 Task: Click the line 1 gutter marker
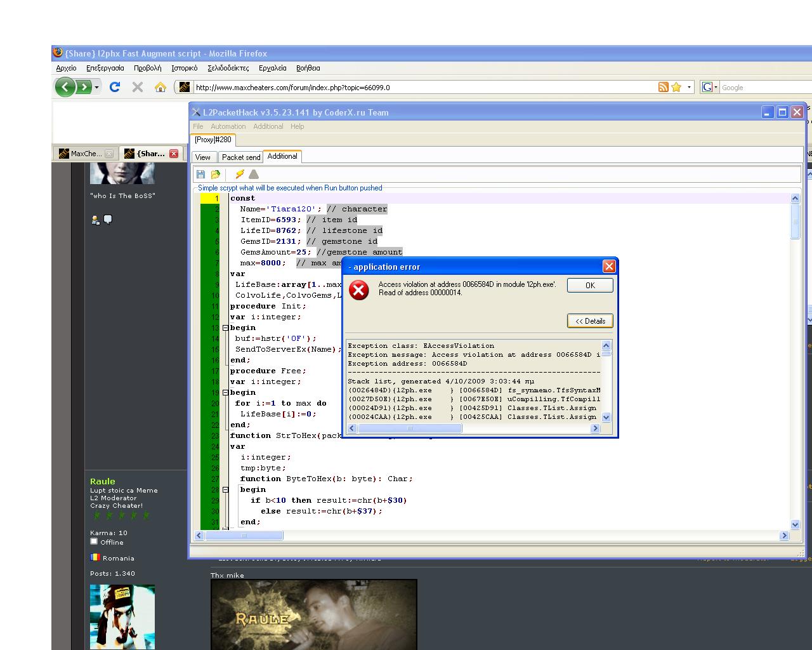[210, 198]
